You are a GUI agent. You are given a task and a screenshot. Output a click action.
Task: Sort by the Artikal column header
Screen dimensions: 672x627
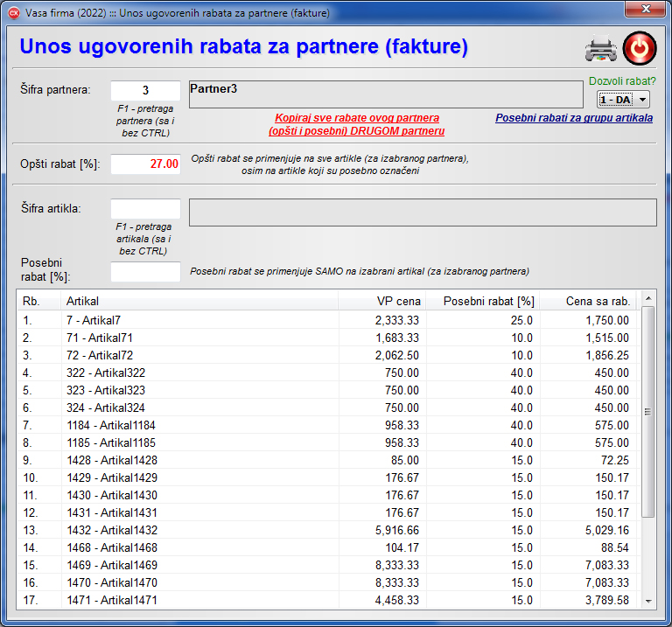[x=199, y=301]
